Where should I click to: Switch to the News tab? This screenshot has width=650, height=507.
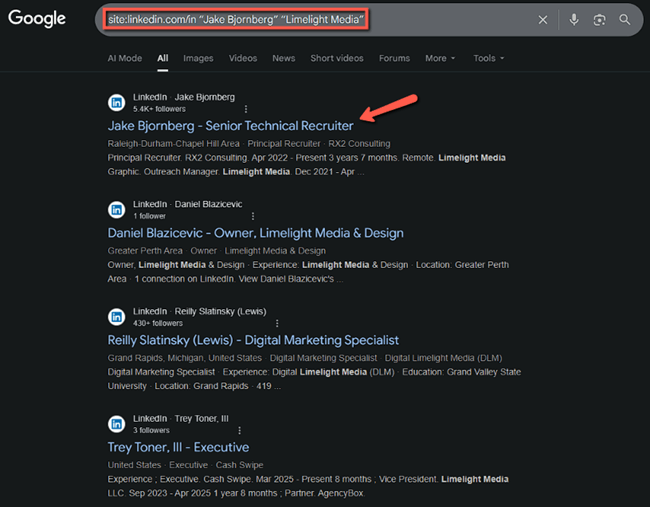point(284,58)
